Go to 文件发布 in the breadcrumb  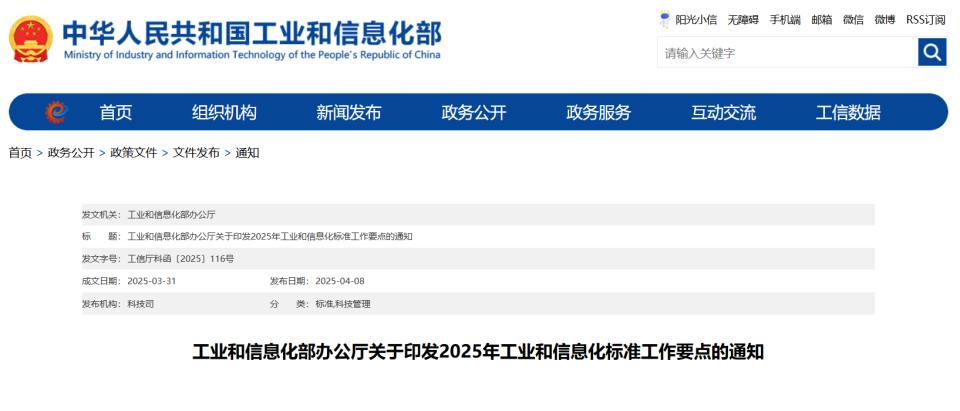(196, 153)
